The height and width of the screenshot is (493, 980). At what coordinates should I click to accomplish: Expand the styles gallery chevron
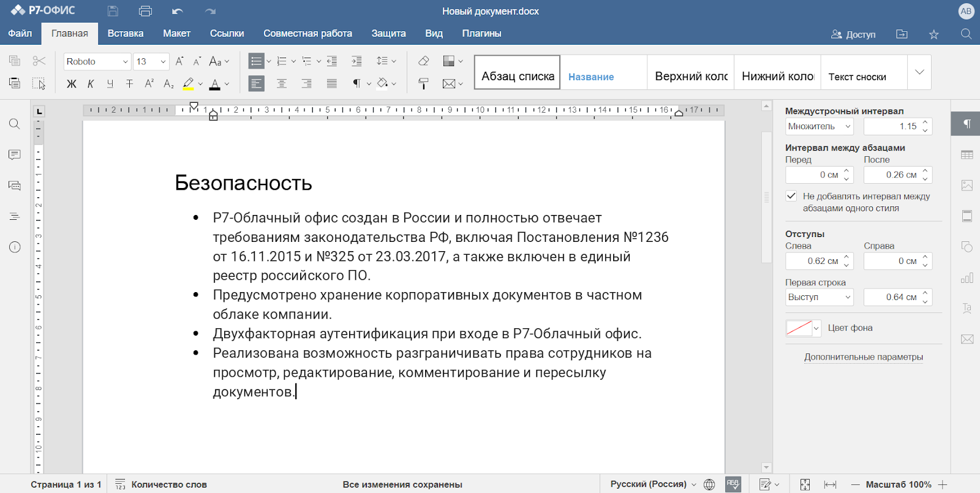pos(919,72)
